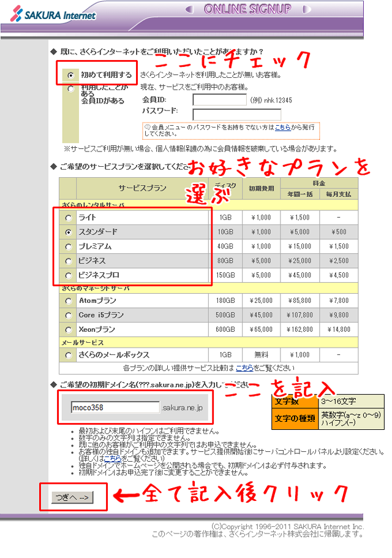This screenshot has height=558, width=392.
Task: Open the こちら link for password issuance
Action: point(282,127)
